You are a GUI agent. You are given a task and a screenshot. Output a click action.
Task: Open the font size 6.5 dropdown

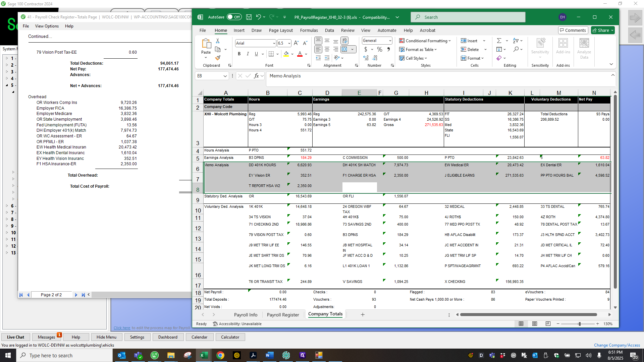point(289,43)
